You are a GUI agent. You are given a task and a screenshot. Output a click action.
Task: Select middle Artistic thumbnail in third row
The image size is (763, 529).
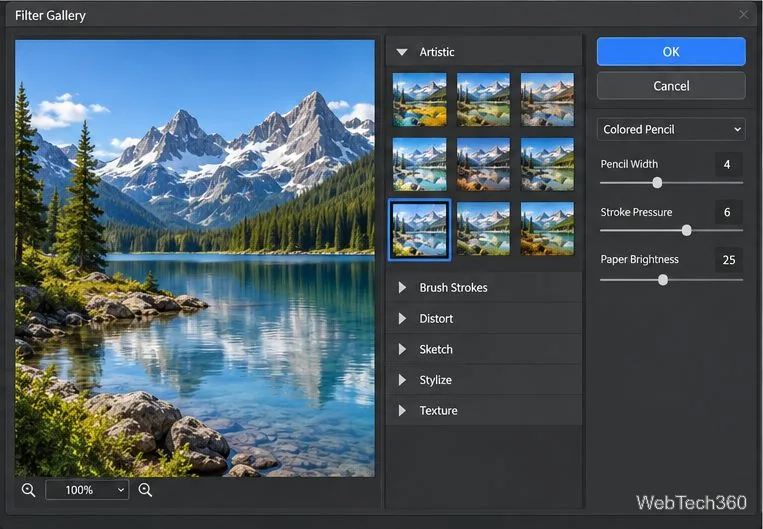pos(483,229)
